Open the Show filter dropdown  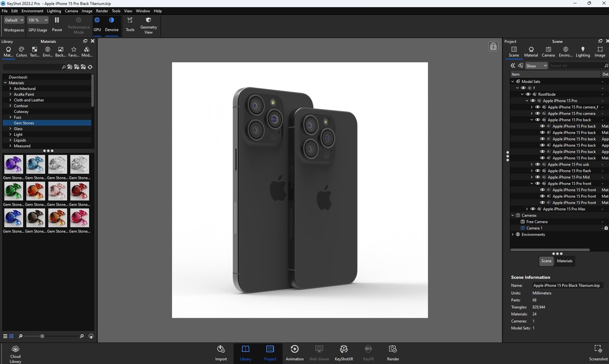click(x=536, y=66)
